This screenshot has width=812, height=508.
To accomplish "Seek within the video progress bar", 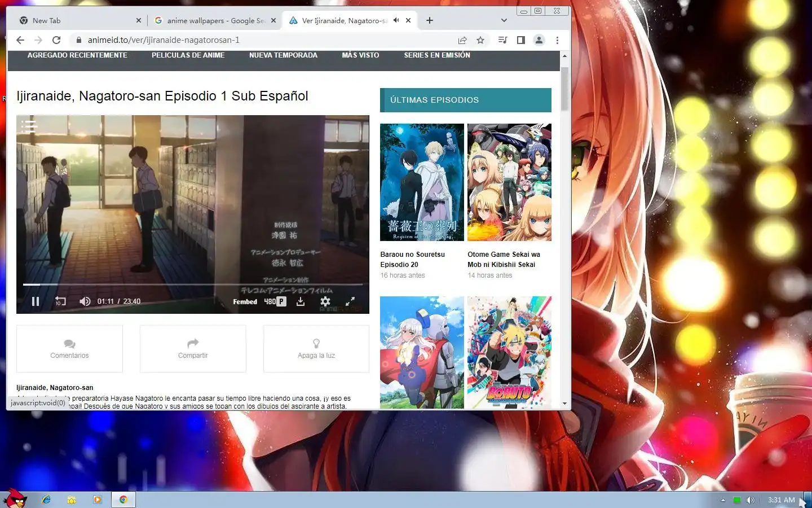I will 192,284.
